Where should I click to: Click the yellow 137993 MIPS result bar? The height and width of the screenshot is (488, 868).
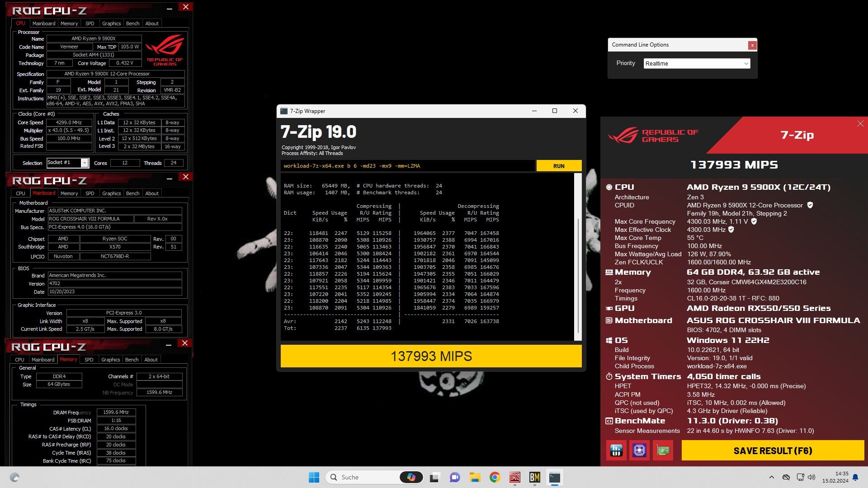point(431,356)
